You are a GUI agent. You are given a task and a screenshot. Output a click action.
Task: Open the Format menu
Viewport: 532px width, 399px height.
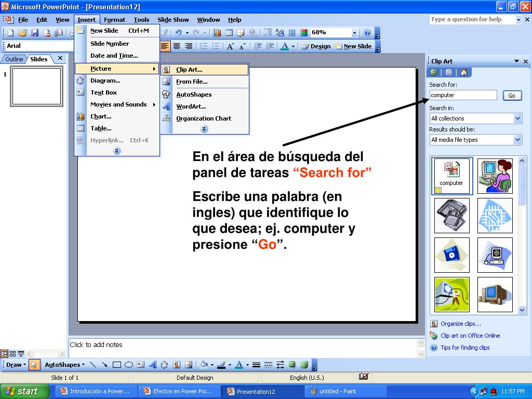pyautogui.click(x=114, y=20)
